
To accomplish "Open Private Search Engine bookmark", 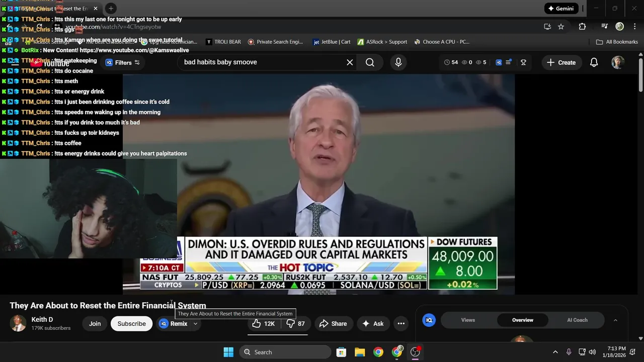I will point(276,42).
